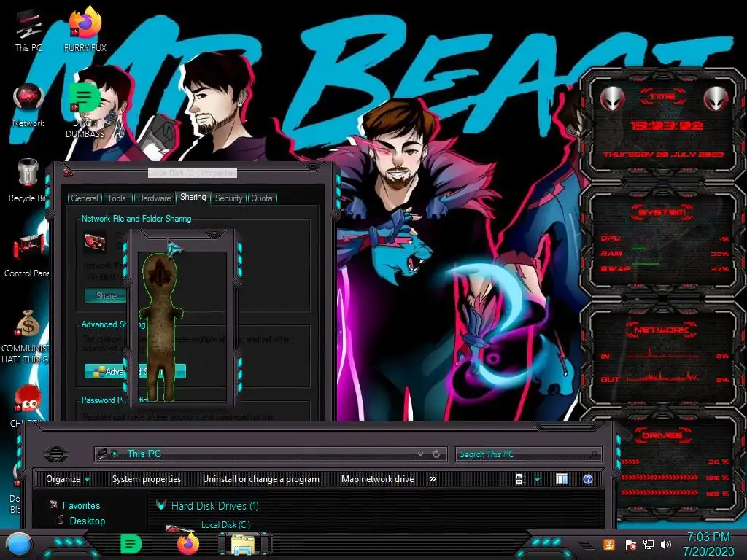This screenshot has width=747, height=560.
Task: Open the orange Java tray icon
Action: click(609, 544)
